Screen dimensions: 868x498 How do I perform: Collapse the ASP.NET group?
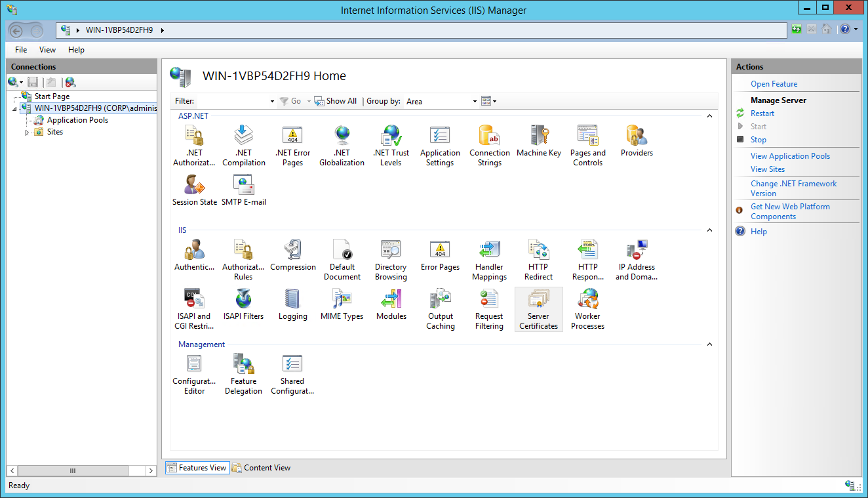click(709, 116)
